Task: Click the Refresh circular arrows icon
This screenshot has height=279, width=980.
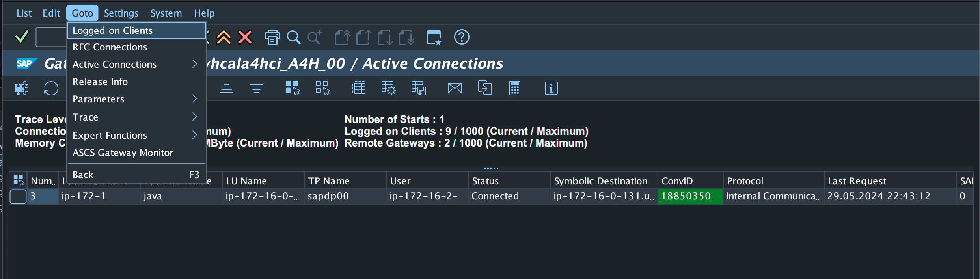Action: 51,88
